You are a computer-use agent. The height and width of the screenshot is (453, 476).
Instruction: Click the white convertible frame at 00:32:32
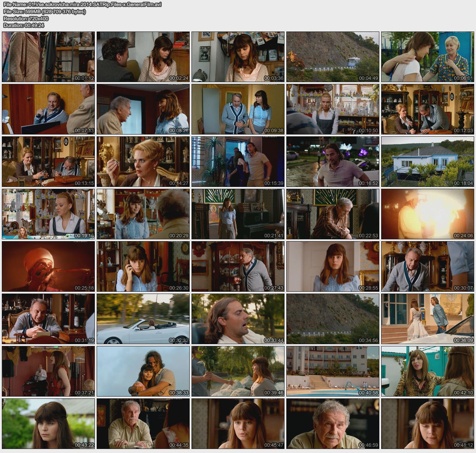[143, 319]
